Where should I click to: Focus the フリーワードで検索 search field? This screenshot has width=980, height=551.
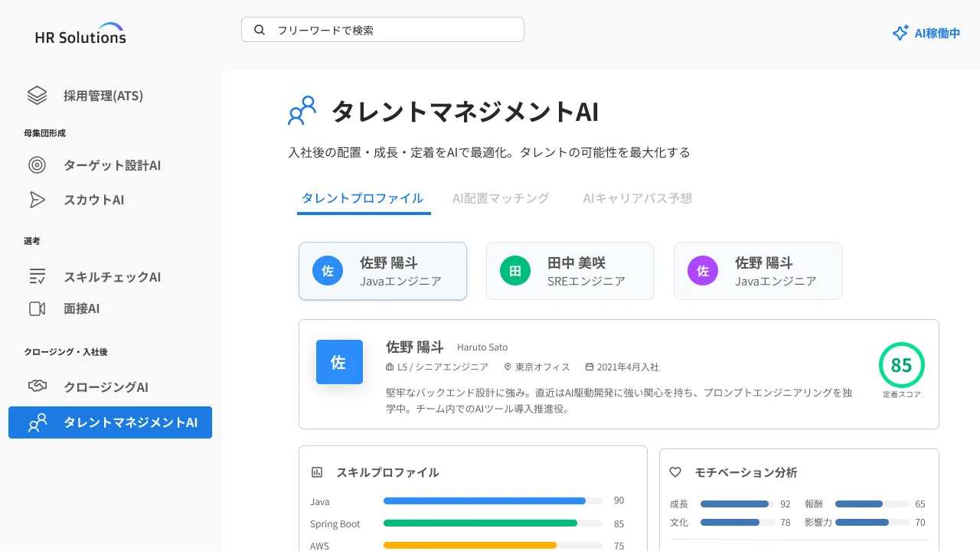coord(383,30)
